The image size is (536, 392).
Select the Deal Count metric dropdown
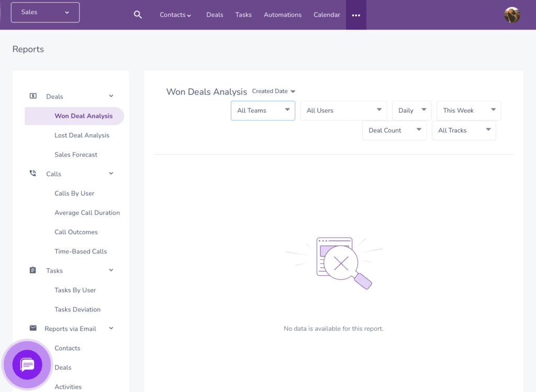[394, 130]
